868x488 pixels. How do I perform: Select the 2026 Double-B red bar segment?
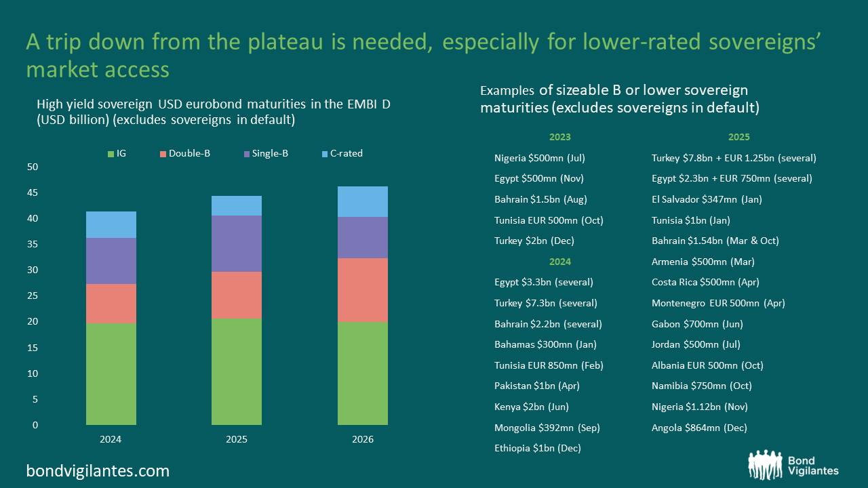(363, 290)
